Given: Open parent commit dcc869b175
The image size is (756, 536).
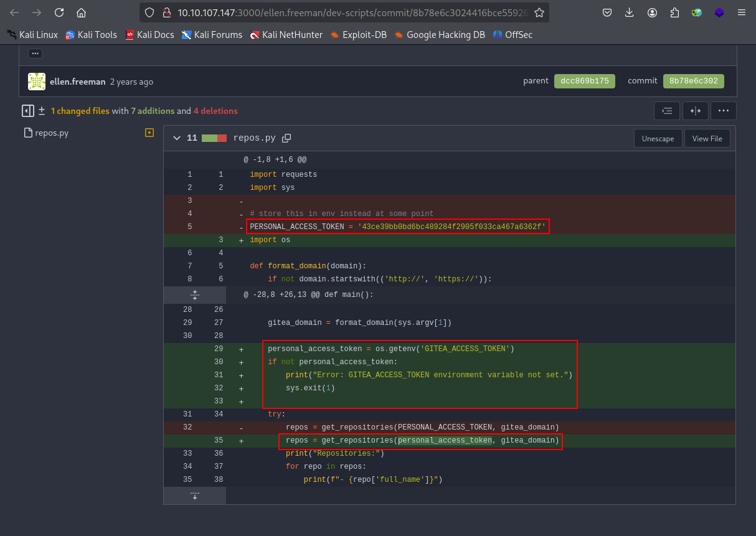Looking at the screenshot, I should click(585, 81).
